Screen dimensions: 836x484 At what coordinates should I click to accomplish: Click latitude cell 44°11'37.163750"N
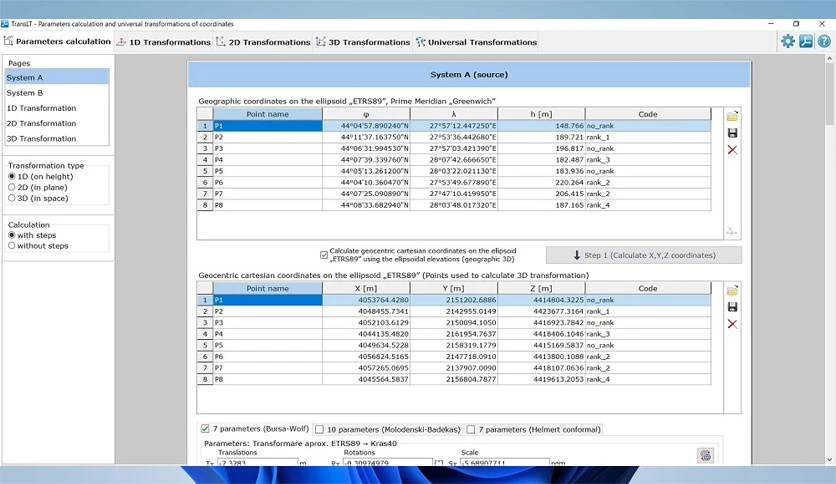(366, 137)
